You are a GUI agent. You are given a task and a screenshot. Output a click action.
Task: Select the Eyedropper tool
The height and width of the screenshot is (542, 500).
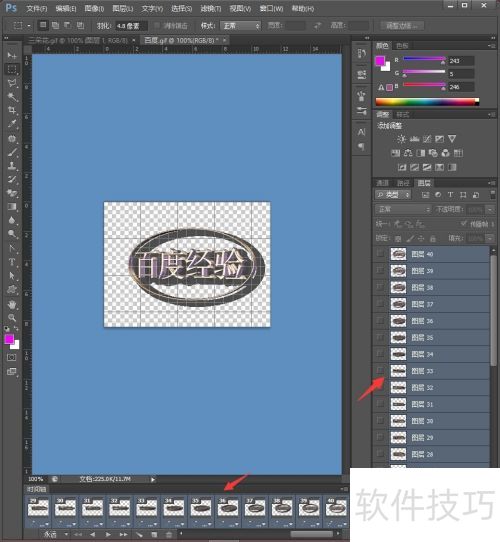[12, 124]
